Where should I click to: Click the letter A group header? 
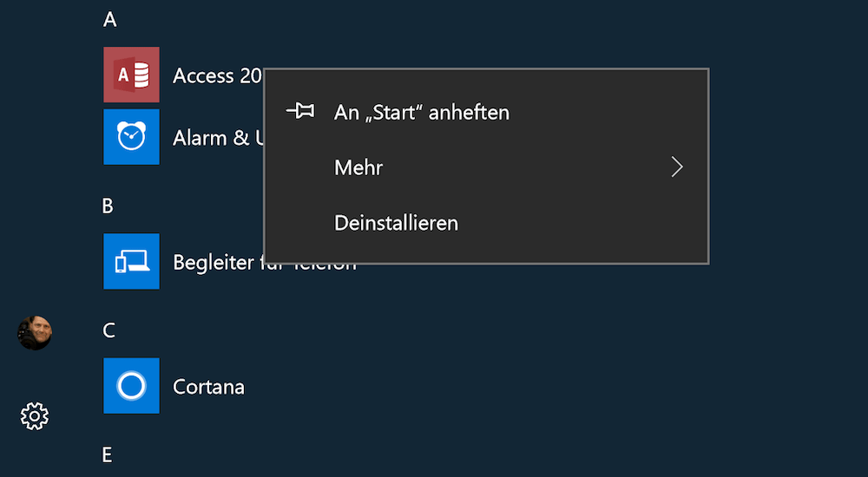pyautogui.click(x=109, y=19)
